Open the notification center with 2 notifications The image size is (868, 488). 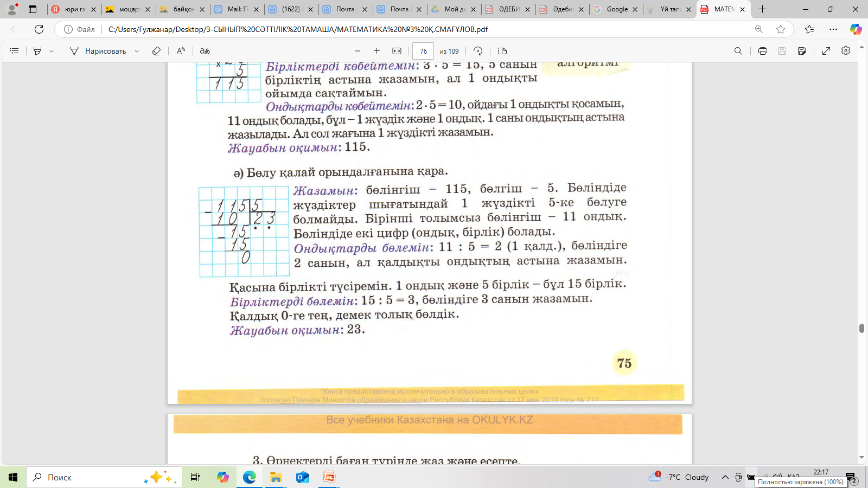tap(851, 477)
